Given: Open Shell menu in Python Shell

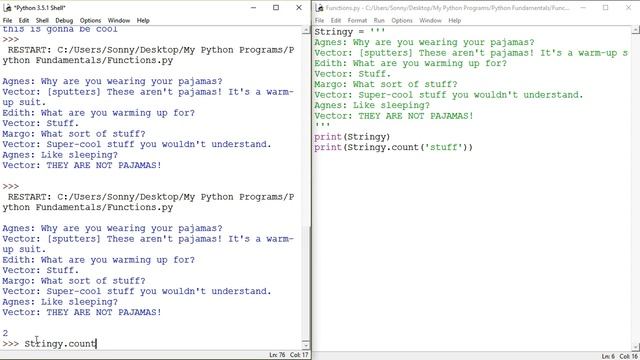Looking at the screenshot, I should [x=42, y=20].
